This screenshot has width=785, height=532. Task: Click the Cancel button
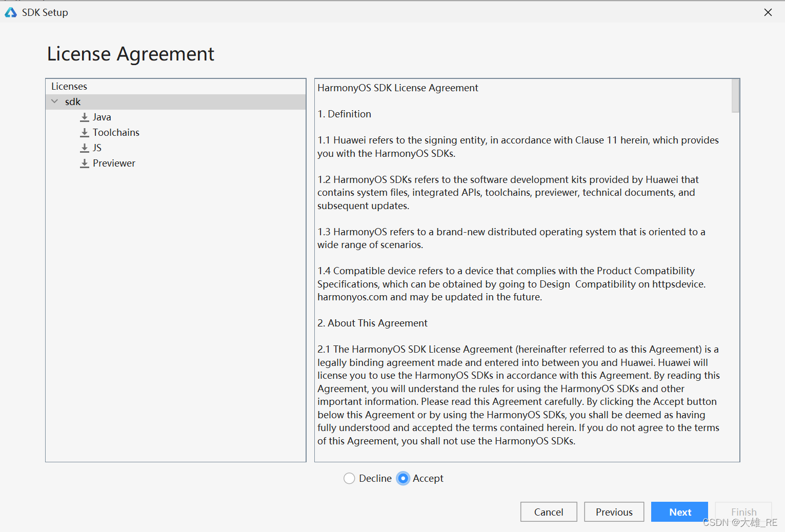point(549,512)
